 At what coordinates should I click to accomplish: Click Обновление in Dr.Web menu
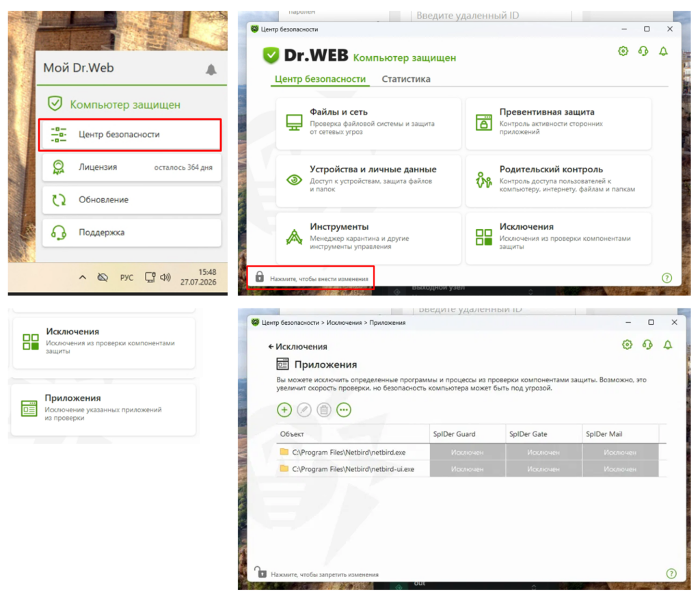point(132,200)
